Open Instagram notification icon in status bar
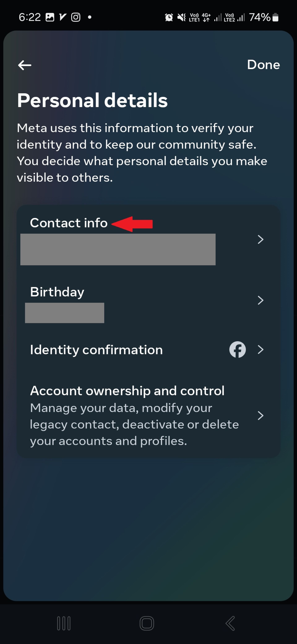This screenshot has height=644, width=297. tap(76, 17)
